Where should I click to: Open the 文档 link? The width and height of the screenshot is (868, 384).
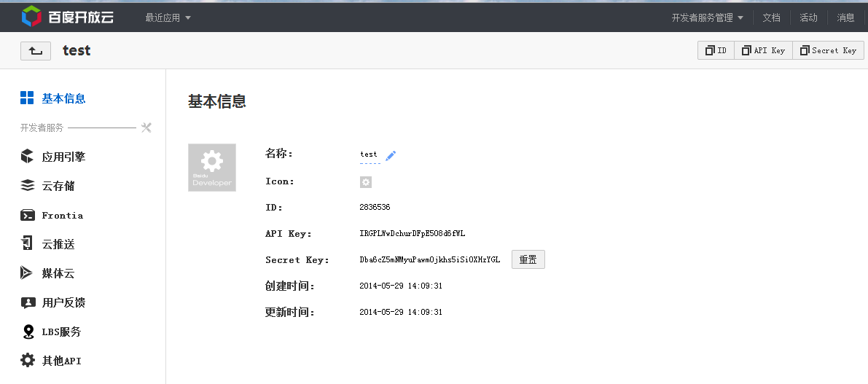(x=771, y=17)
